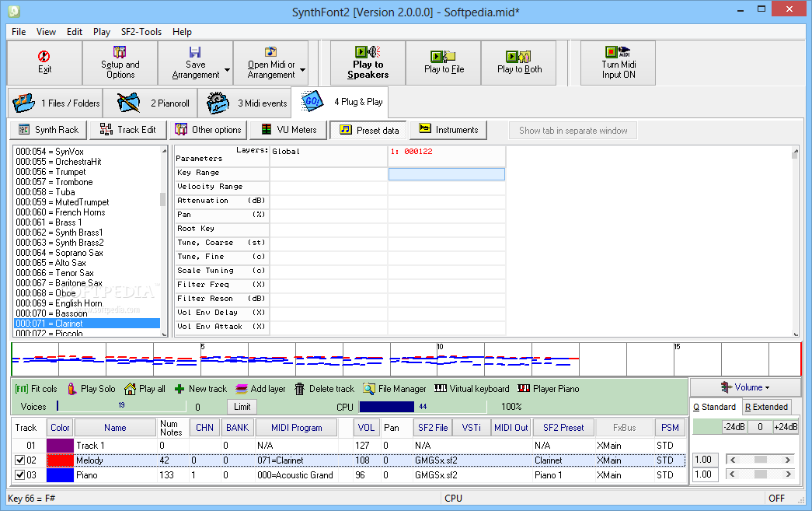Screen dimensions: 812x511
Task: Open the SF2-Tools menu
Action: 141,32
